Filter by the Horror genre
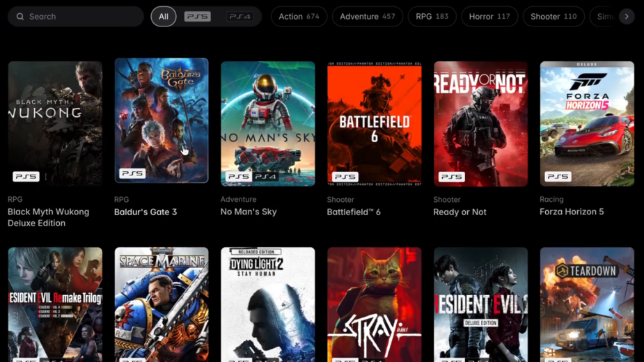 [489, 17]
